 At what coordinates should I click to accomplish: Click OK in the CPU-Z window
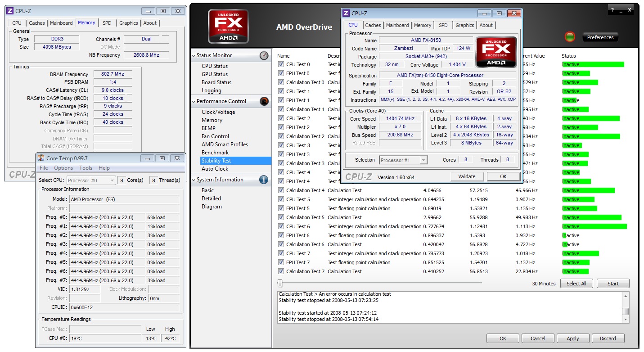pyautogui.click(x=503, y=176)
